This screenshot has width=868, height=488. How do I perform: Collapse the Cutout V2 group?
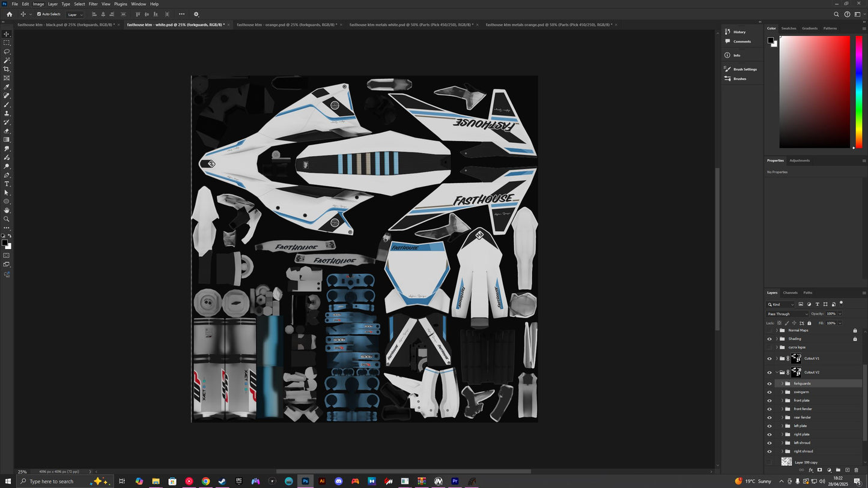tap(777, 372)
